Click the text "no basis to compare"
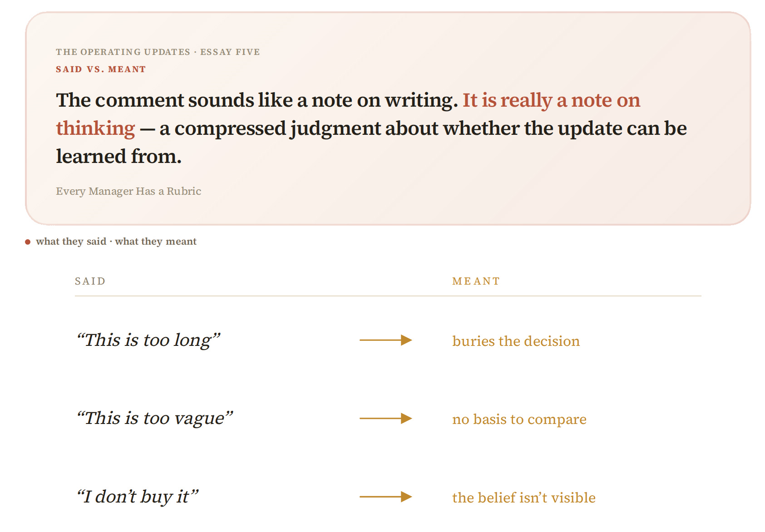 pos(519,419)
